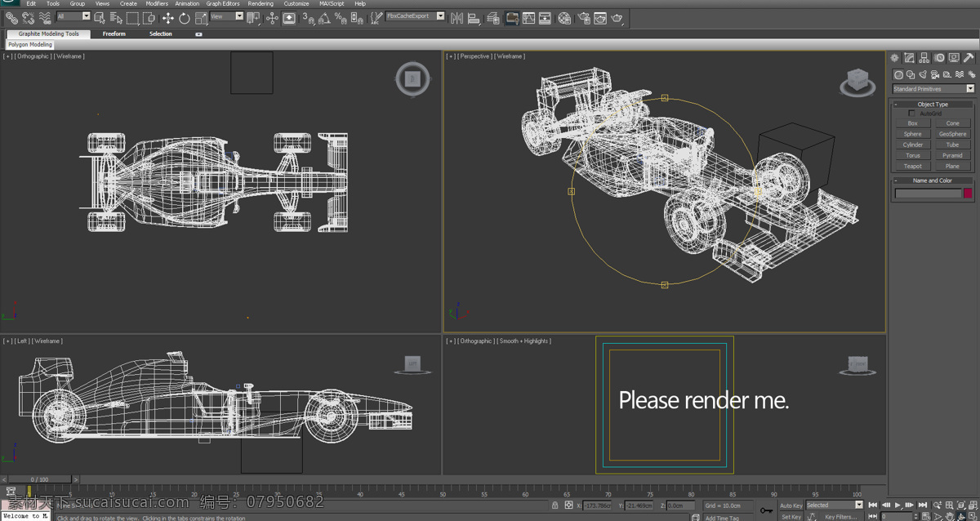The width and height of the screenshot is (980, 521).
Task: Click the key icon in status bar
Action: [766, 510]
